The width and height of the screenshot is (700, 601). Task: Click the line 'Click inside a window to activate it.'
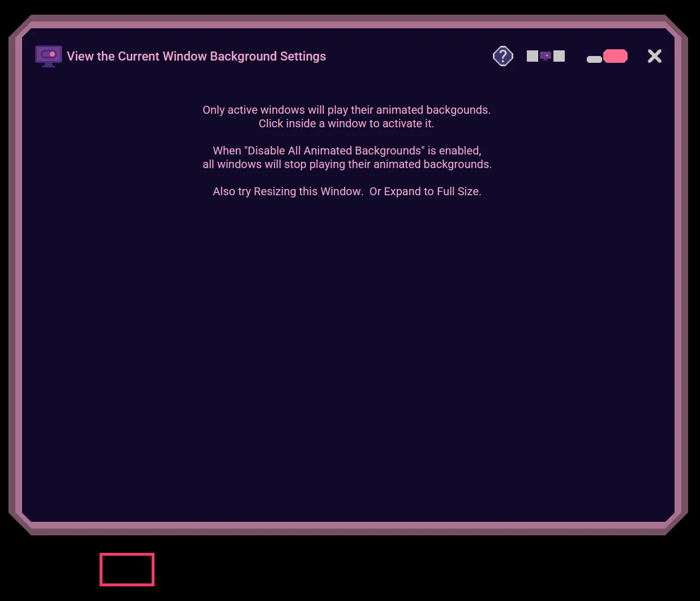[346, 123]
